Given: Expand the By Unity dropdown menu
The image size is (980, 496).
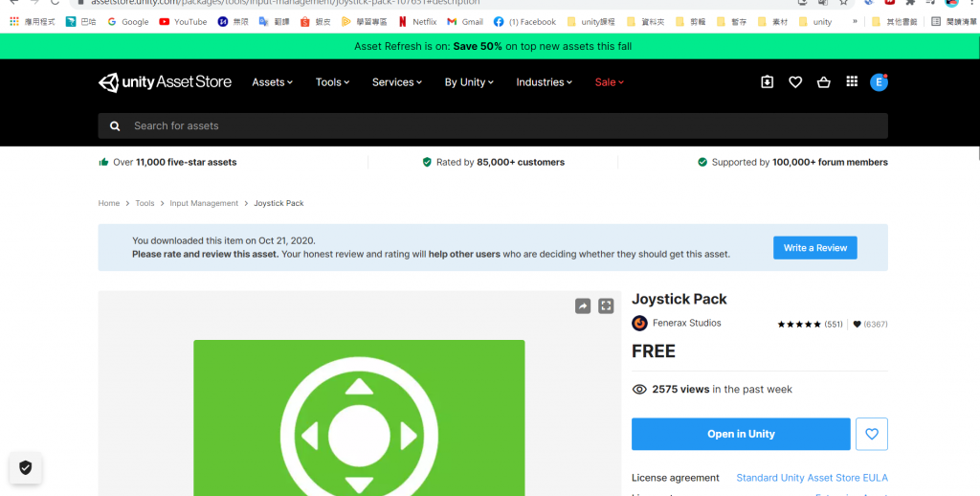Looking at the screenshot, I should tap(469, 82).
